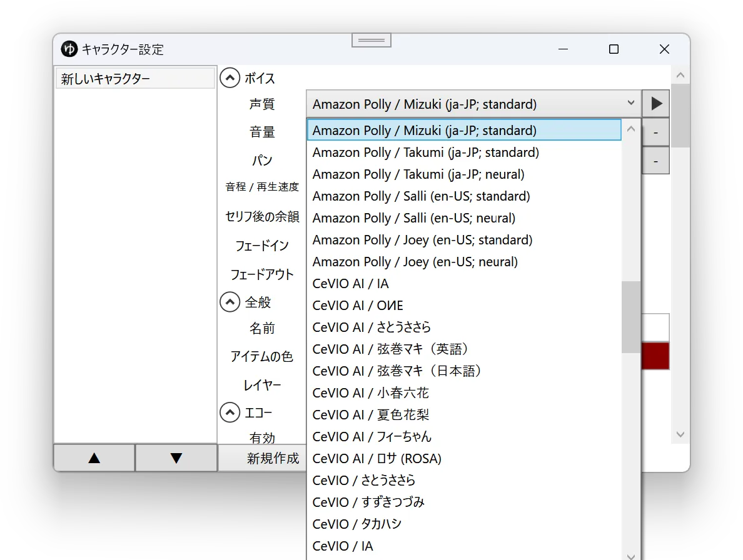743x560 pixels.
Task: Select CeVIO AI / フィーちゃん voice
Action: 464,436
